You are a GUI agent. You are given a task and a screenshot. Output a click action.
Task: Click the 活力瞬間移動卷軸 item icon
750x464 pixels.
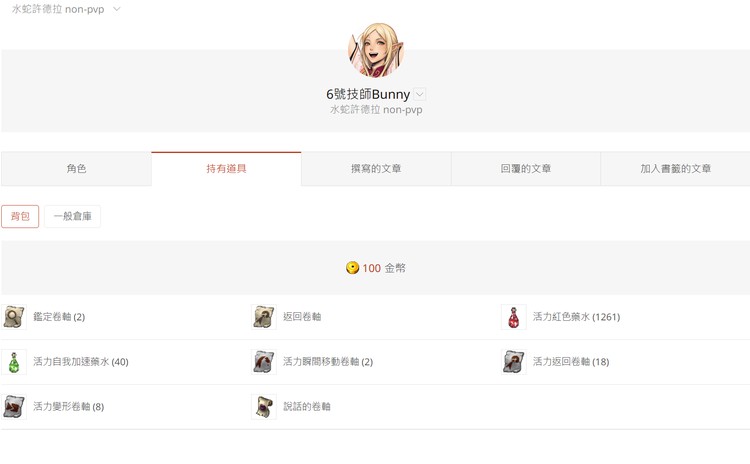pos(264,362)
